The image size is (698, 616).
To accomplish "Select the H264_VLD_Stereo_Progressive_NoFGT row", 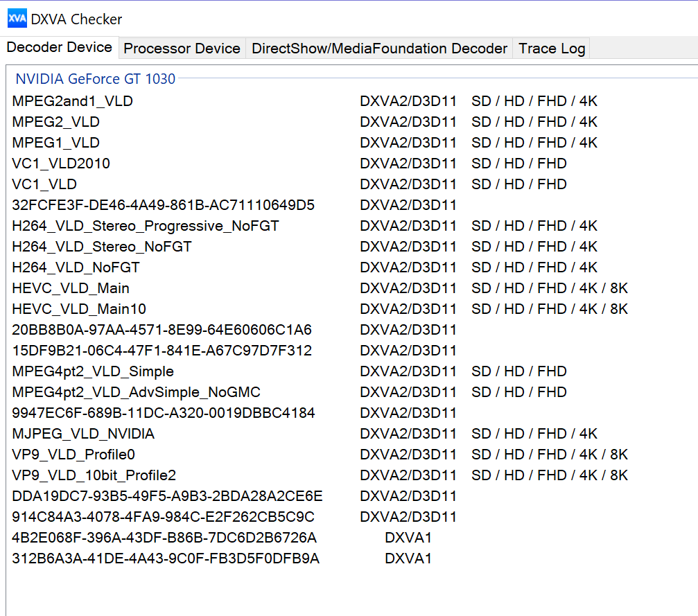I will (351, 226).
